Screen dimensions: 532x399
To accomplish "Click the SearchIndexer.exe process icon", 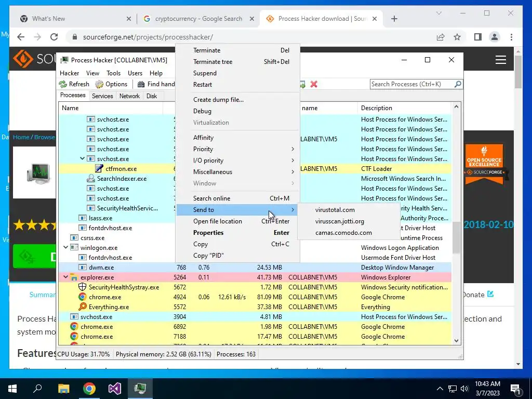I will pos(90,179).
